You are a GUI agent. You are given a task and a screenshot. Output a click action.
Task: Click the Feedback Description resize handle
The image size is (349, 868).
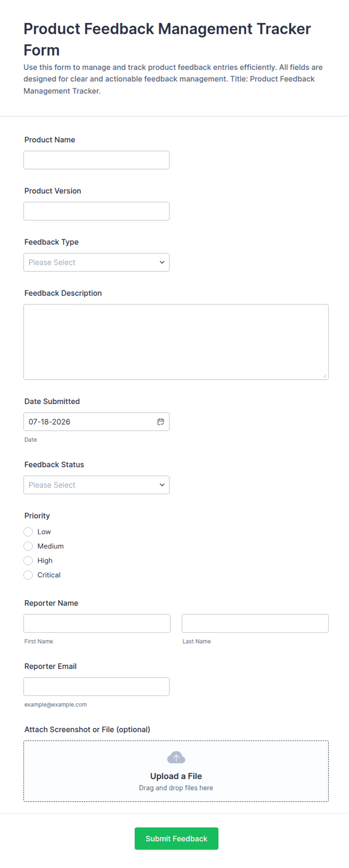click(325, 376)
